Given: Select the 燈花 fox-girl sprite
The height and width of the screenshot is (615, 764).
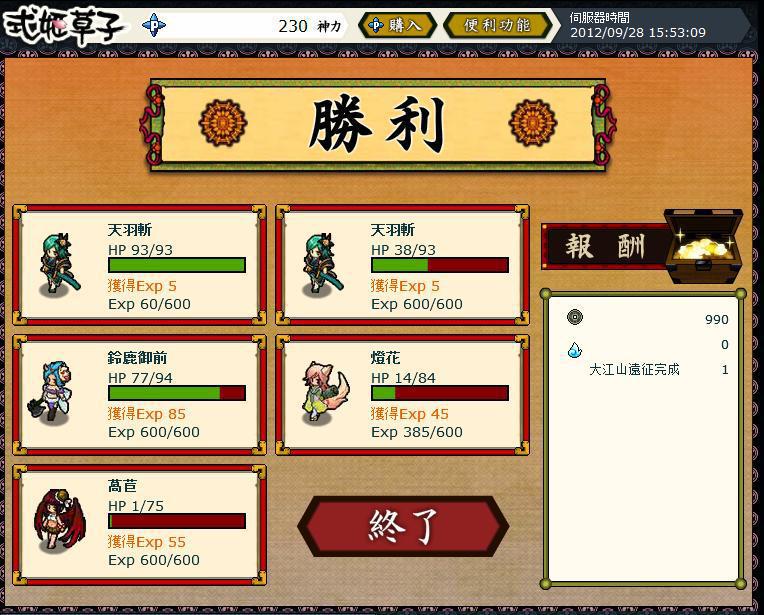Looking at the screenshot, I should (x=324, y=392).
